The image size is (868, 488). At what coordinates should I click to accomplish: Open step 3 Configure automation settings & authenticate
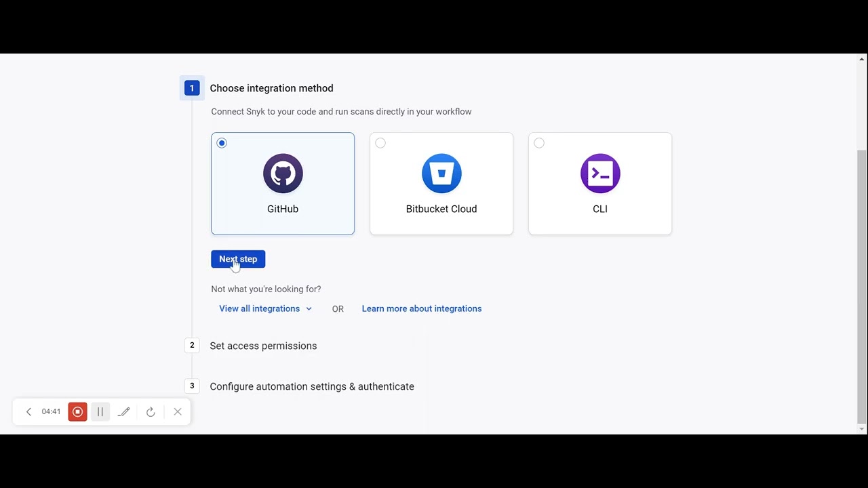coord(312,386)
